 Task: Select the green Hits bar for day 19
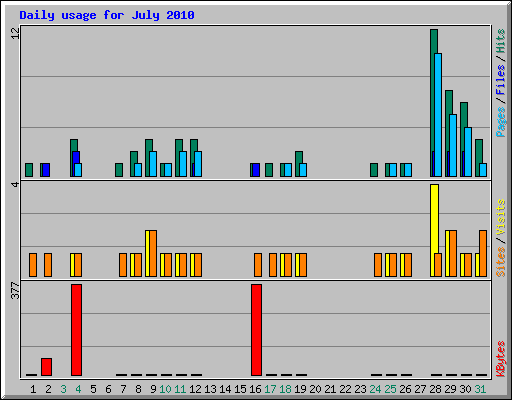[298, 157]
